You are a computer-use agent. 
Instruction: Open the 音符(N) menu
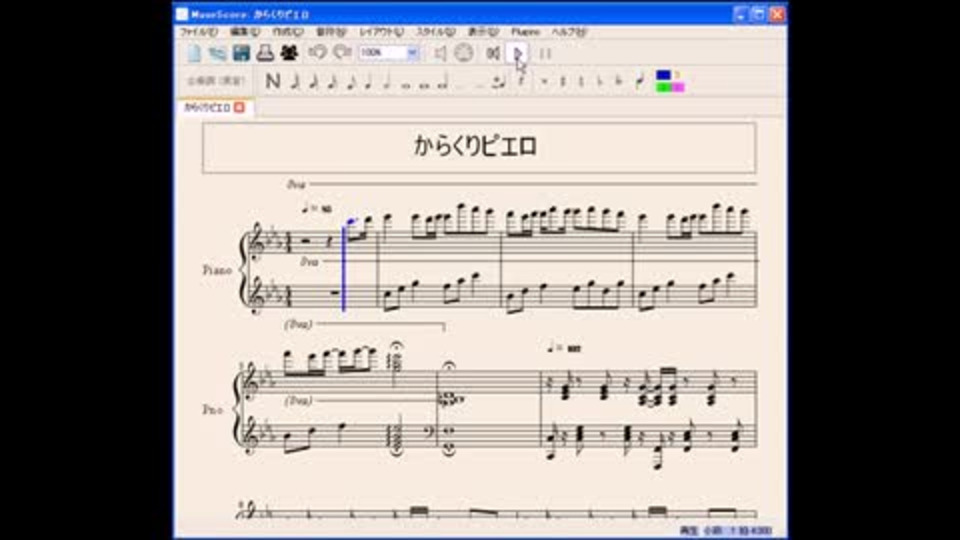(331, 32)
